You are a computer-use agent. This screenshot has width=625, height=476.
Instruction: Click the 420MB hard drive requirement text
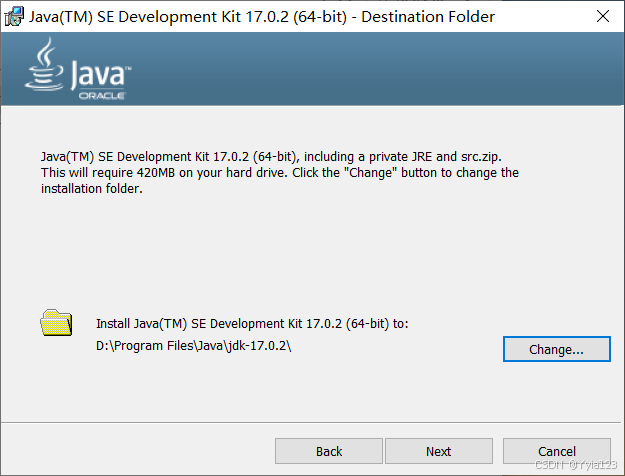(x=280, y=173)
